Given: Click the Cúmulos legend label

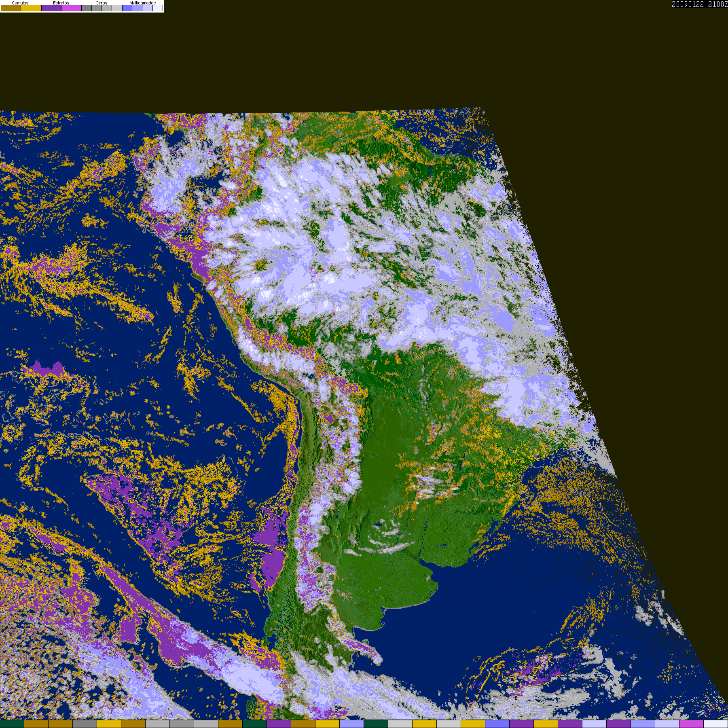Looking at the screenshot, I should click(20, 3).
